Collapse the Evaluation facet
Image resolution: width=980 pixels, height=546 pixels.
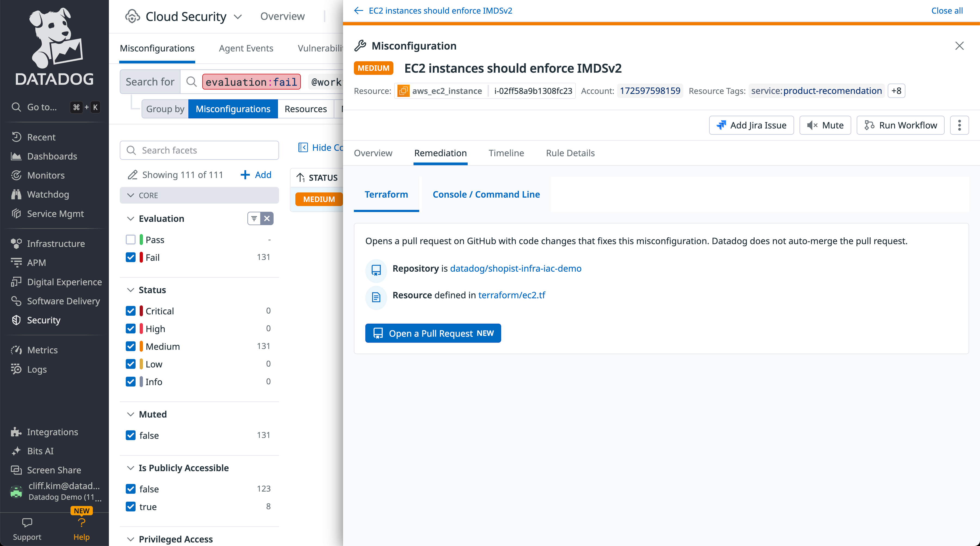[x=131, y=219]
